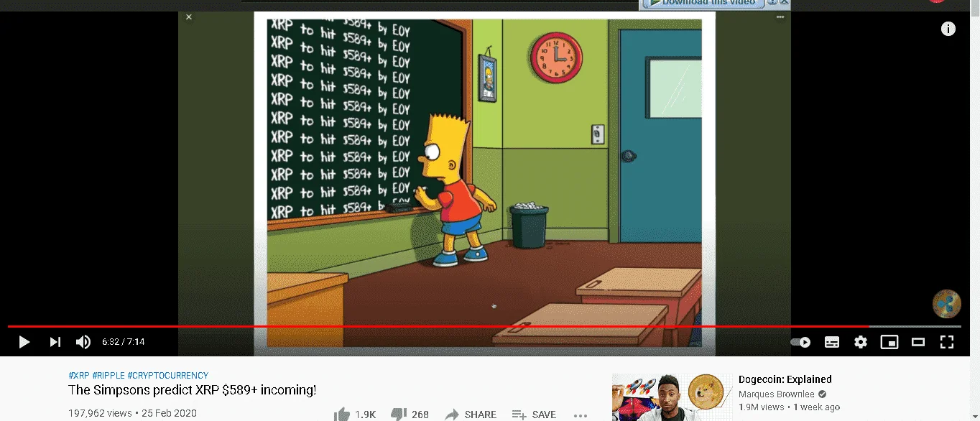Open the #RIPPLE hashtag link
Image resolution: width=980 pixels, height=421 pixels.
pos(108,376)
